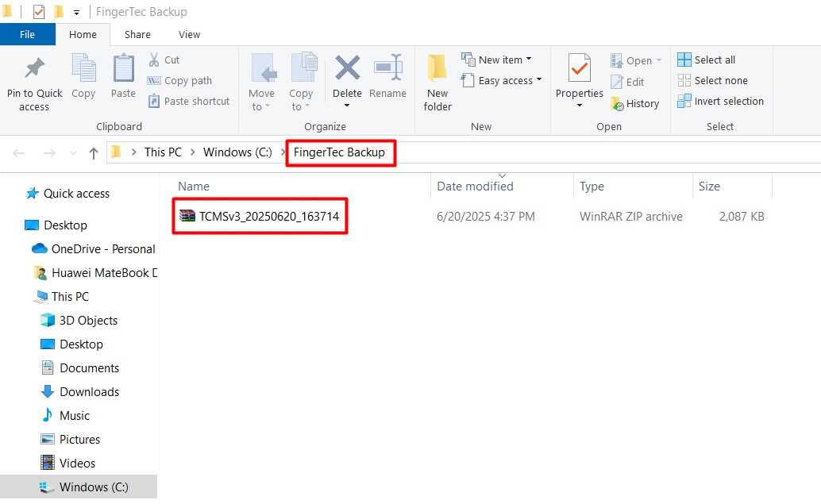Click Pin to Quick access icon

tap(35, 68)
